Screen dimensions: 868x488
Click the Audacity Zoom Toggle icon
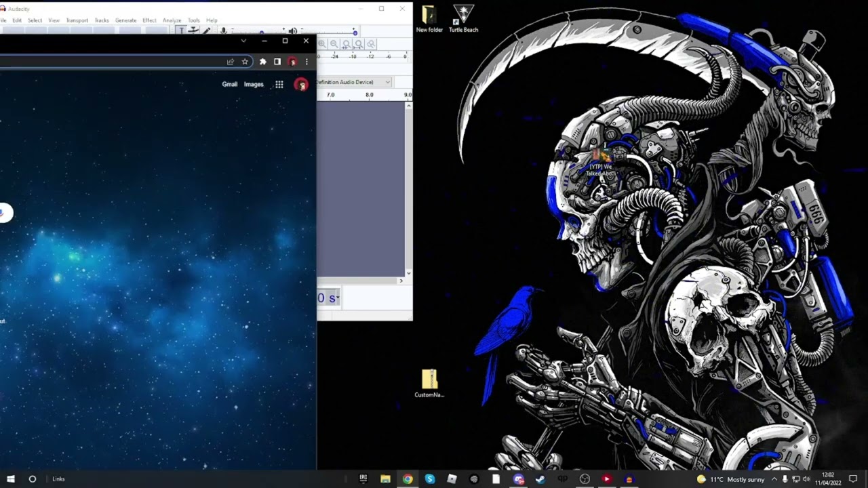(371, 44)
